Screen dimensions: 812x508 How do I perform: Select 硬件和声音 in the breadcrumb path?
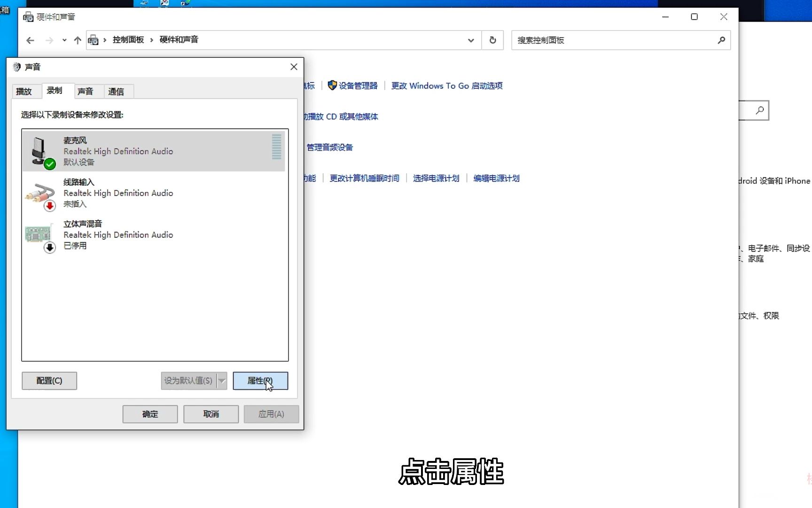coord(179,40)
